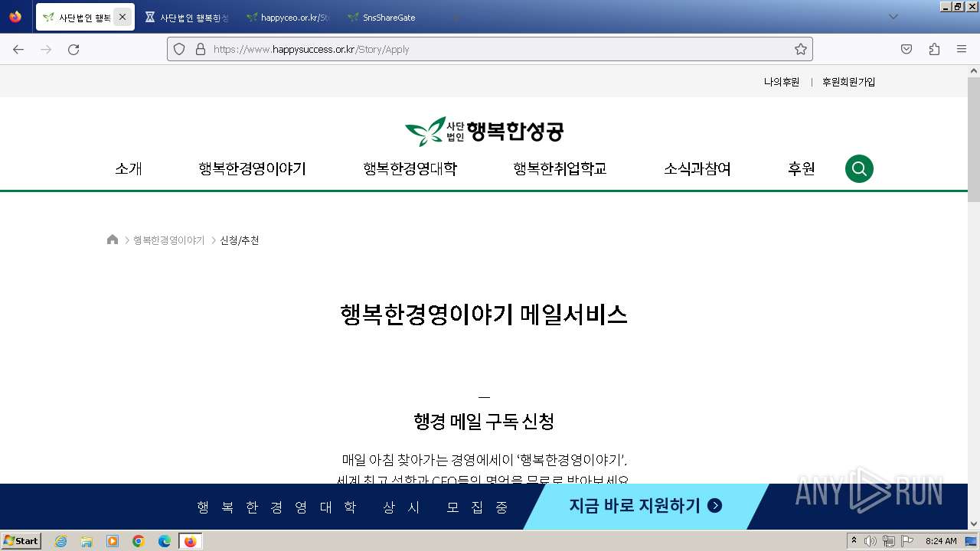This screenshot has width=980, height=551.
Task: Click the network icon in system tray
Action: [889, 541]
